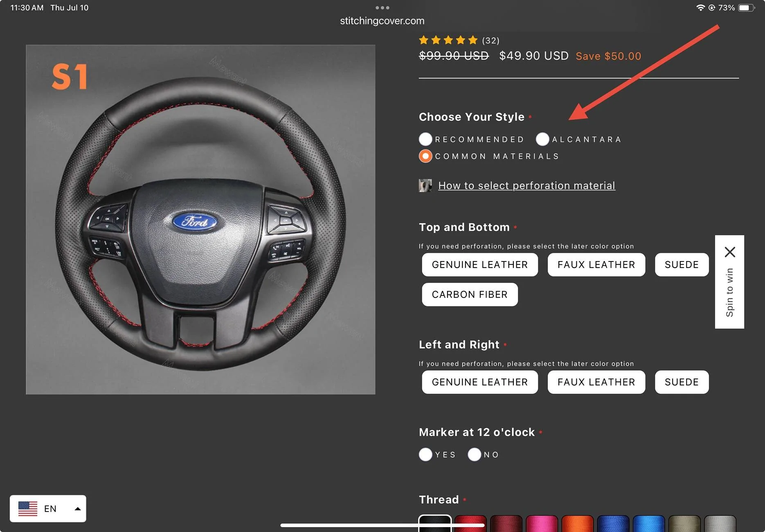
Task: Open the Spin to win side tab
Action: click(729, 292)
